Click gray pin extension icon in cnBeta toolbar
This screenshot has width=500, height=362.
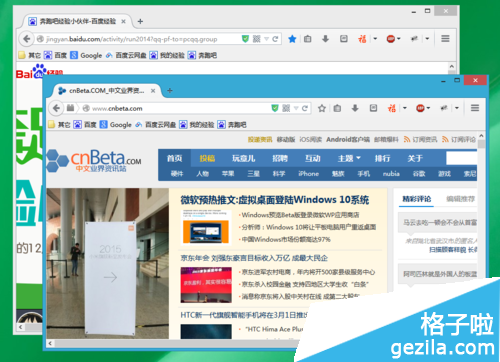click(x=444, y=108)
